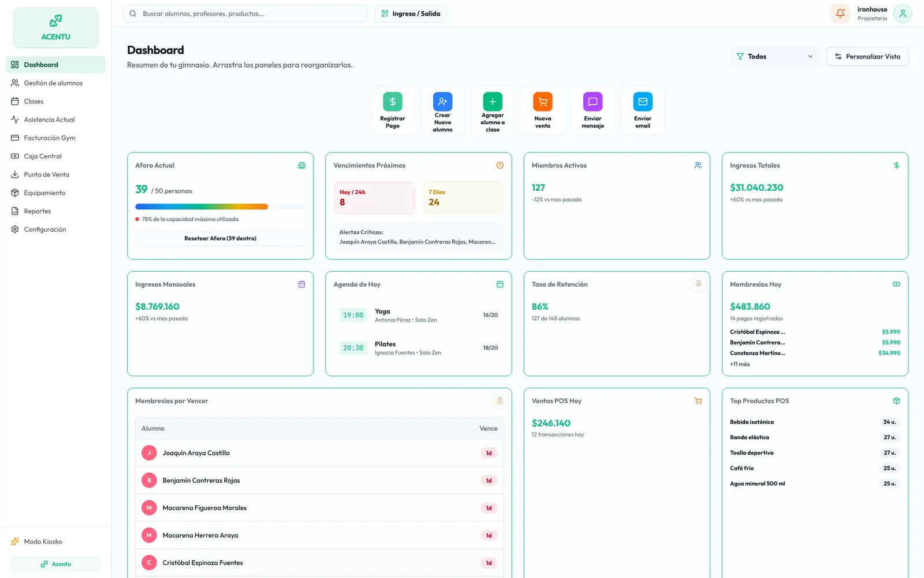This screenshot has height=578, width=924.
Task: Open Punto de Venta page
Action: [55, 175]
